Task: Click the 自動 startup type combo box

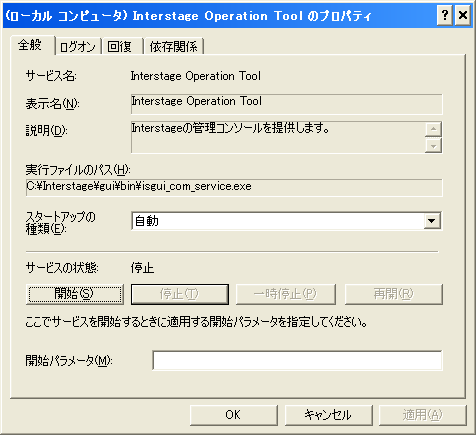Action: click(x=287, y=221)
